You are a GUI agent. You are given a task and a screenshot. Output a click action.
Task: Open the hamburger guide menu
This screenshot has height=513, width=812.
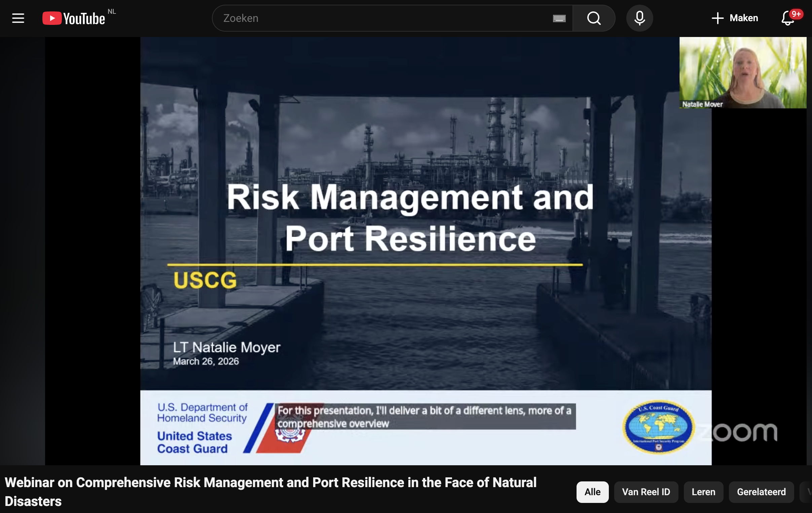(18, 18)
